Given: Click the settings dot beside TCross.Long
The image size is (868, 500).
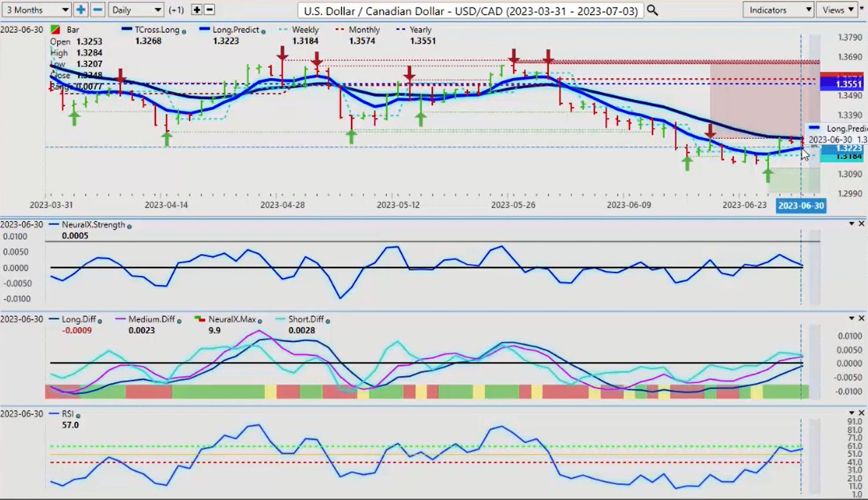Looking at the screenshot, I should 184,31.
